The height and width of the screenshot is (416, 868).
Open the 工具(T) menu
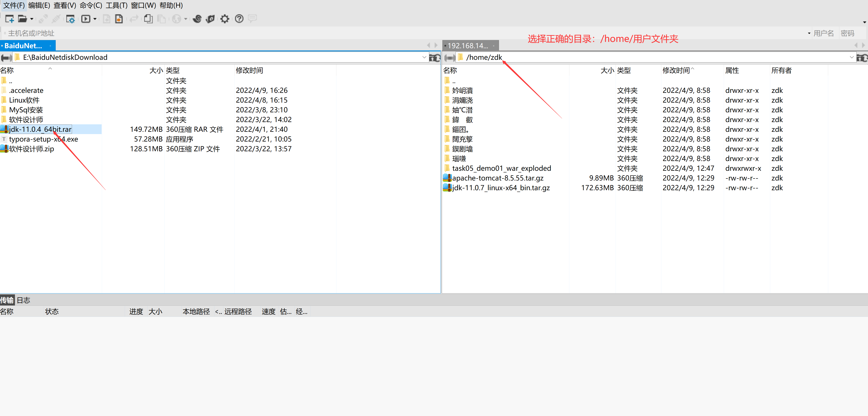click(116, 5)
